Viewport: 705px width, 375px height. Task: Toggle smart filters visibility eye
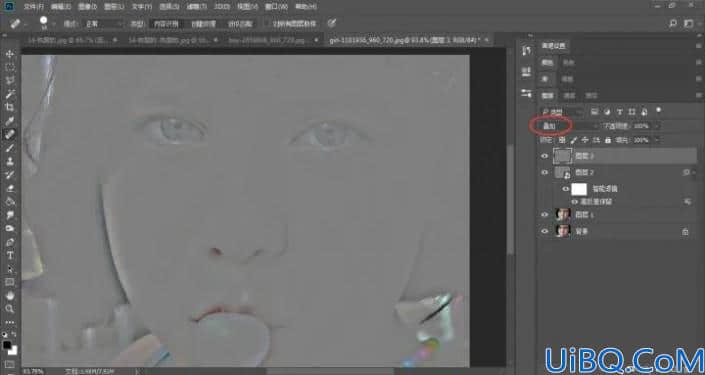[566, 189]
